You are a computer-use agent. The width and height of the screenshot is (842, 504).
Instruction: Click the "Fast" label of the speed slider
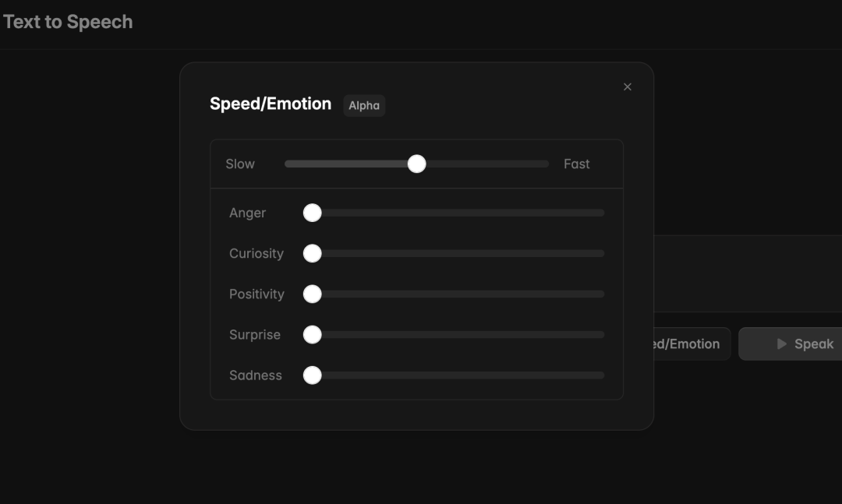pos(577,164)
